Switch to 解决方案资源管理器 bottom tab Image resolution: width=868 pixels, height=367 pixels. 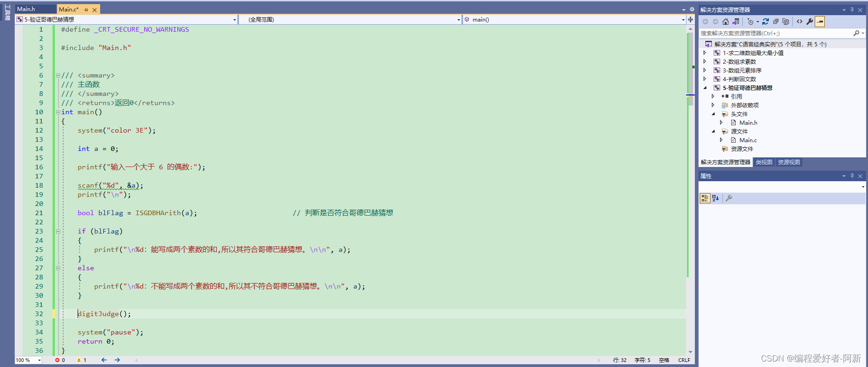click(725, 162)
